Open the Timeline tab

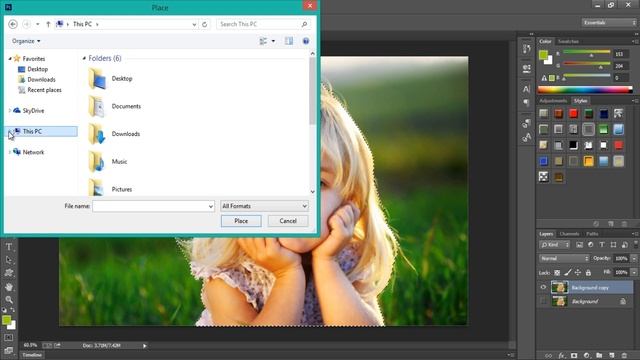tap(32, 355)
